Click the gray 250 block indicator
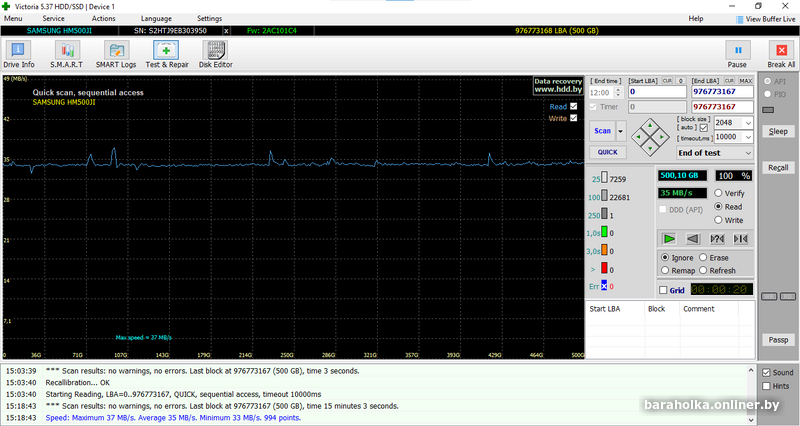 [604, 214]
